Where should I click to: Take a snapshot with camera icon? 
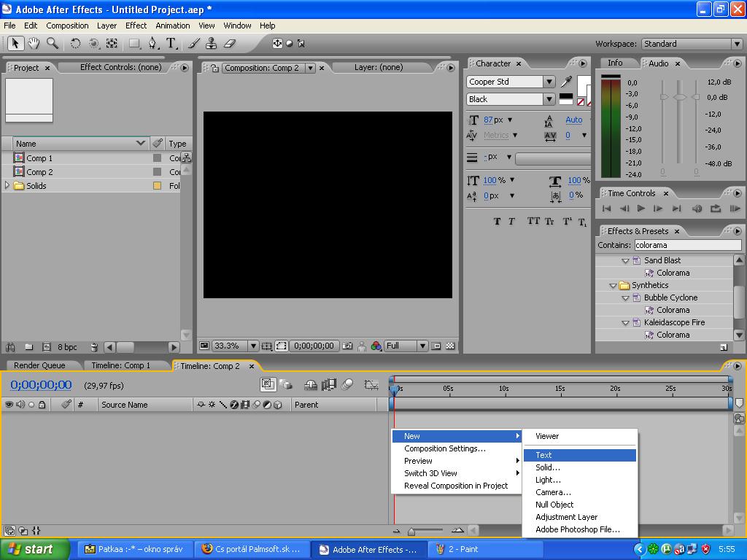[347, 346]
